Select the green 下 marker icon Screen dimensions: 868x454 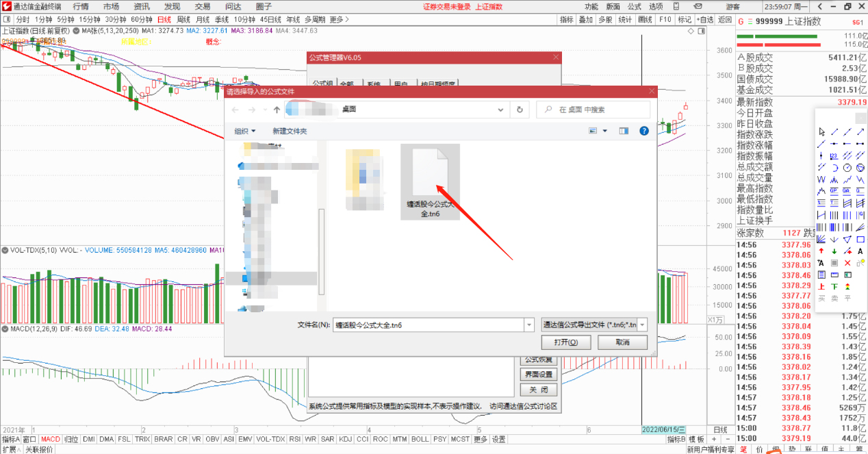point(834,286)
